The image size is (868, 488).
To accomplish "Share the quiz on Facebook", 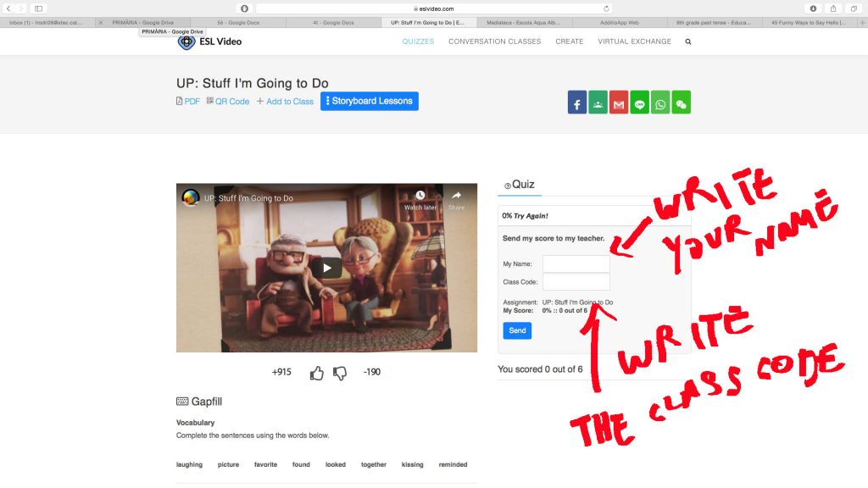I will (576, 103).
